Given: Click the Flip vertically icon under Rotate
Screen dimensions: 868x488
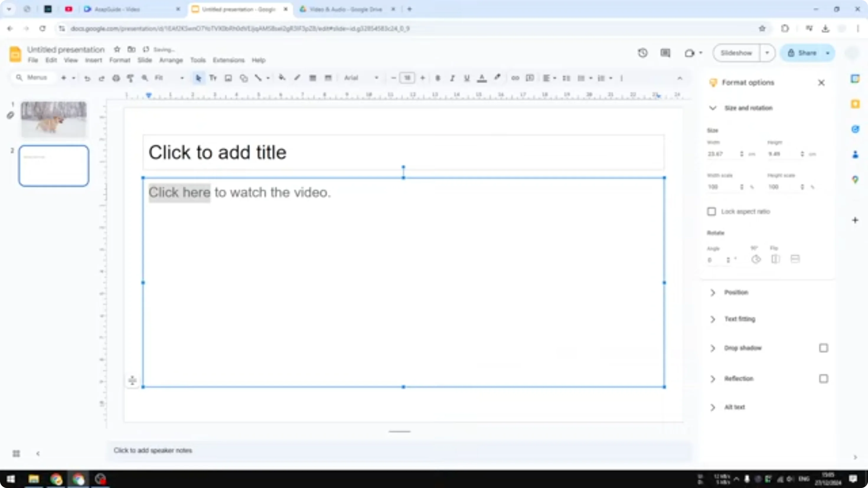Looking at the screenshot, I should click(x=795, y=259).
